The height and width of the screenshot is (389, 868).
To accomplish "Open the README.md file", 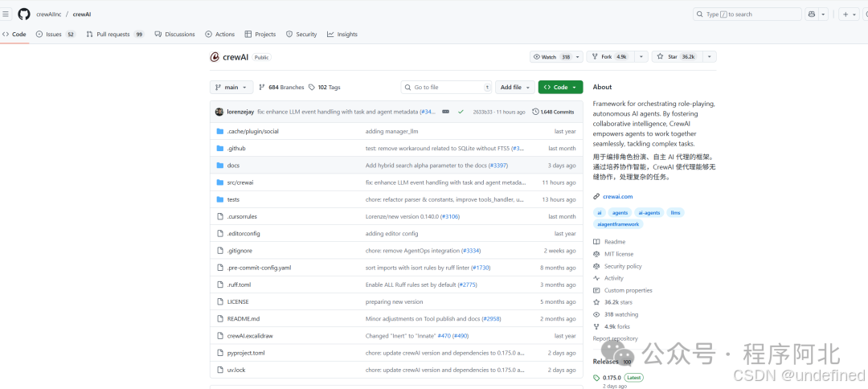I will point(243,319).
